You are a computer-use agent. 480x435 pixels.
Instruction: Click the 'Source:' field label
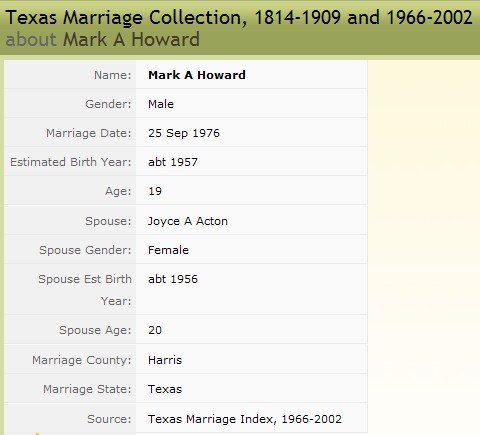pyautogui.click(x=109, y=419)
